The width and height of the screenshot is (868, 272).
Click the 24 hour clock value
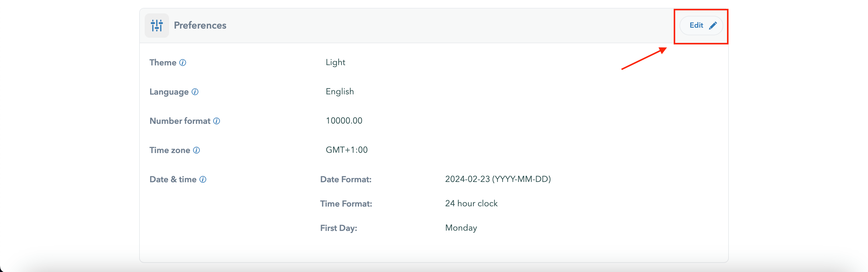471,204
